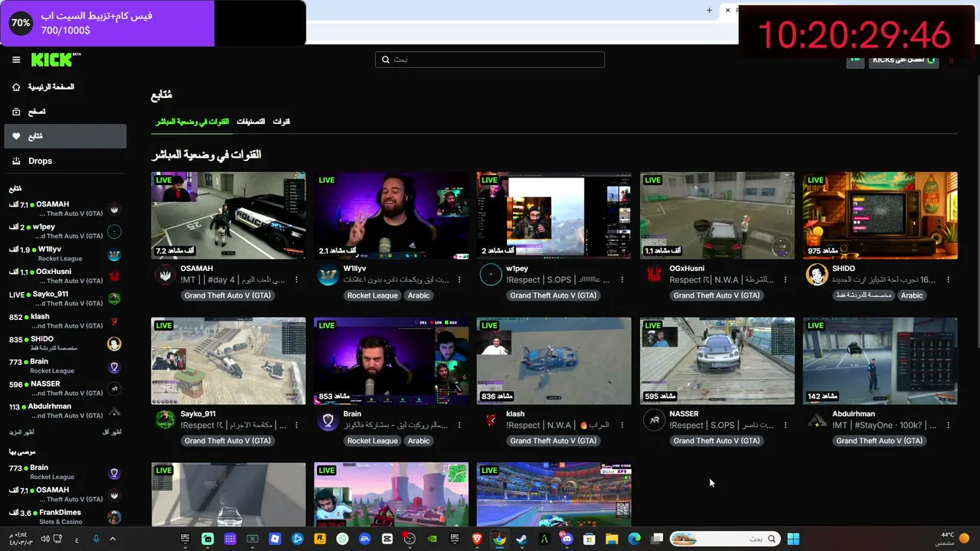Image resolution: width=980 pixels, height=551 pixels.
Task: Open Abdulrhman's stream thumbnail
Action: pyautogui.click(x=880, y=360)
